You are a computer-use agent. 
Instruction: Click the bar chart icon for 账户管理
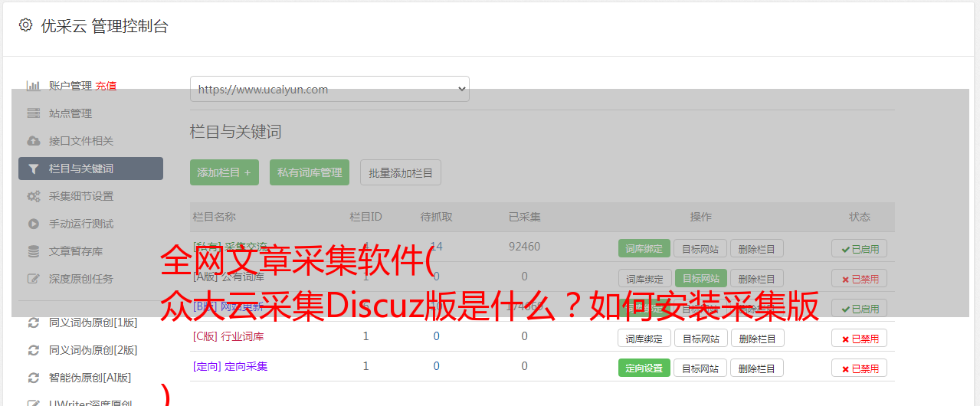[33, 86]
